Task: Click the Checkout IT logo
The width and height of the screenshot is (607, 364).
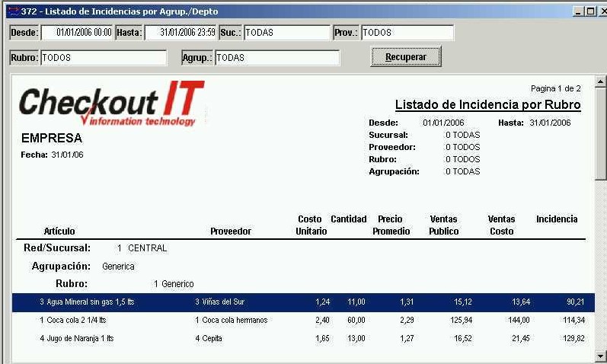Action: (111, 104)
